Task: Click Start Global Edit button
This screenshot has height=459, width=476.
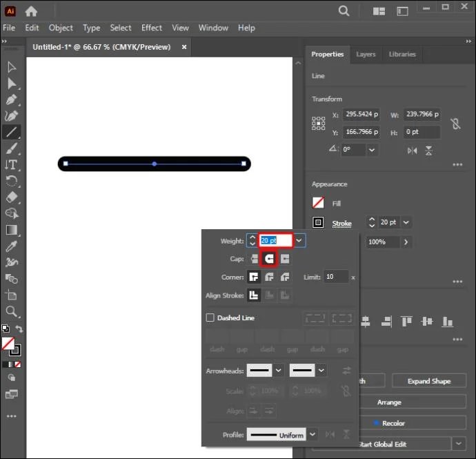Action: (x=382, y=444)
